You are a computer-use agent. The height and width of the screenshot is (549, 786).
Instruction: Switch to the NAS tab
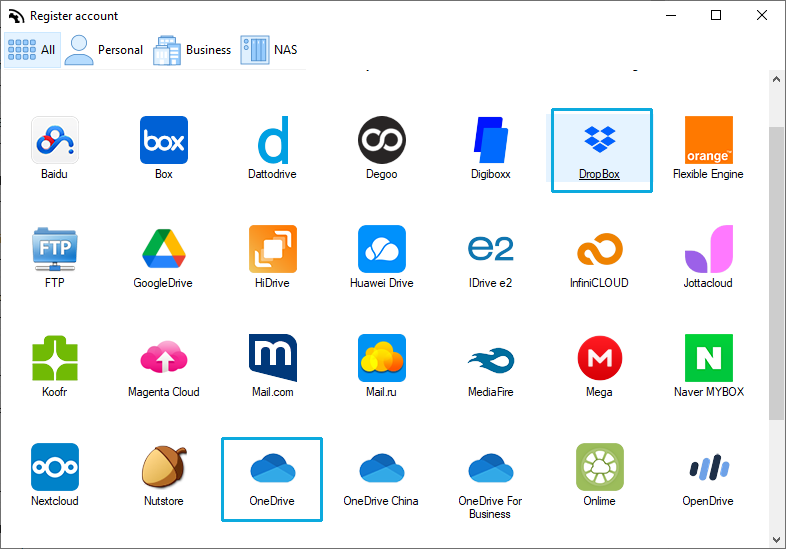click(x=269, y=50)
